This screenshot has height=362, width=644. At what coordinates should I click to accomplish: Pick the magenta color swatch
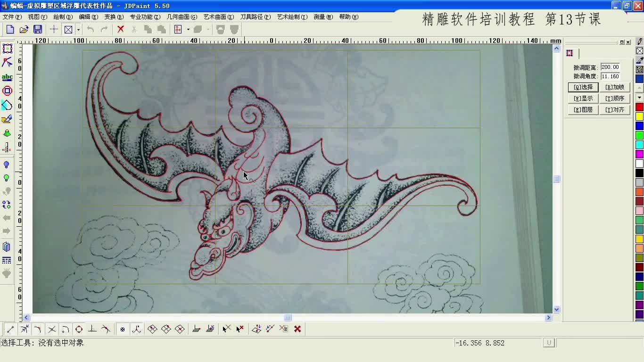click(x=639, y=154)
